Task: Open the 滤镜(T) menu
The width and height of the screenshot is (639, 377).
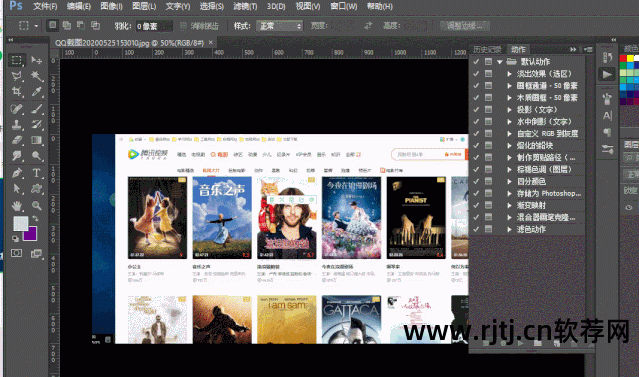Action: click(x=245, y=7)
